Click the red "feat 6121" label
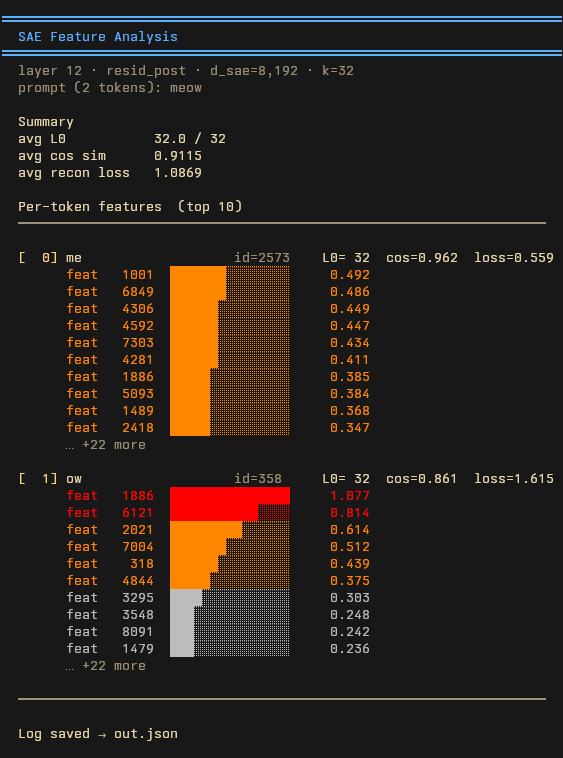Image resolution: width=563 pixels, height=758 pixels. [110, 513]
